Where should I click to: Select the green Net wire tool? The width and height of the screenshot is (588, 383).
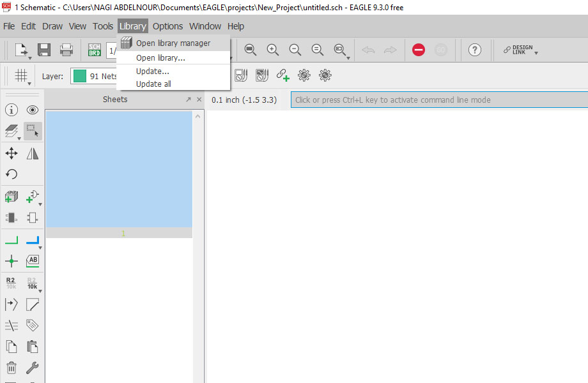[x=12, y=240]
